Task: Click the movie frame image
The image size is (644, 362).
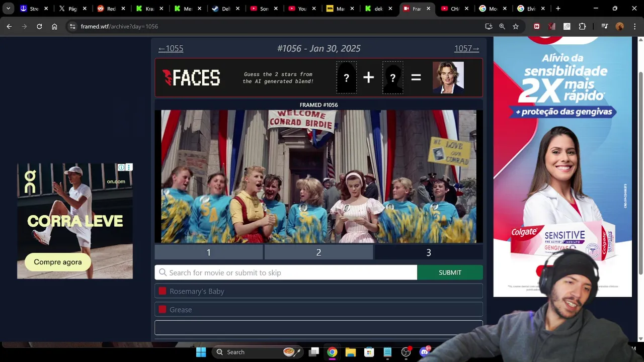Action: click(x=318, y=176)
